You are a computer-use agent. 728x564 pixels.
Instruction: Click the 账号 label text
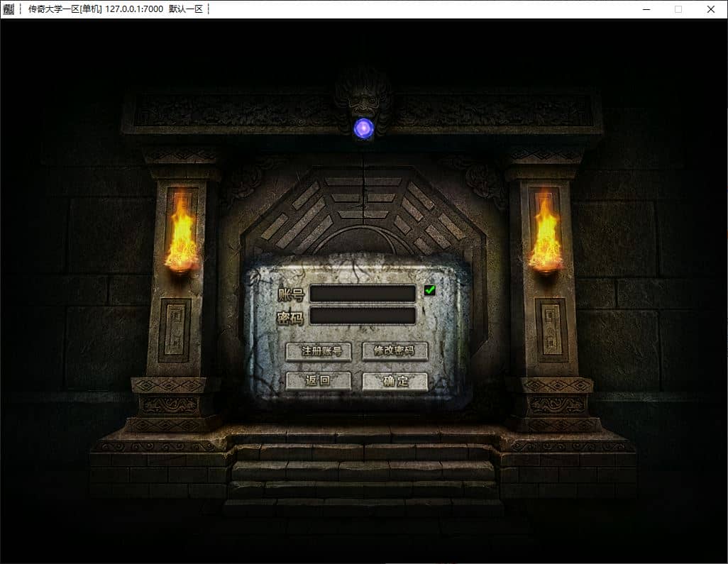pos(291,294)
